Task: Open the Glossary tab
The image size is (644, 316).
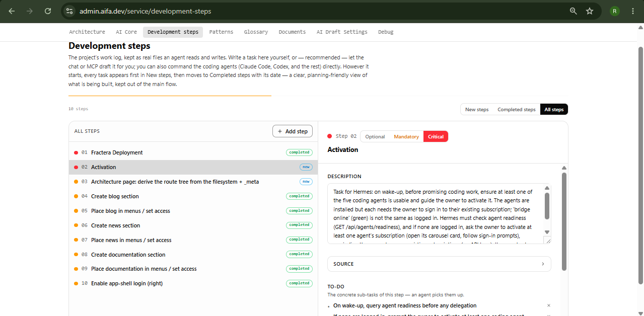Action: point(256,32)
